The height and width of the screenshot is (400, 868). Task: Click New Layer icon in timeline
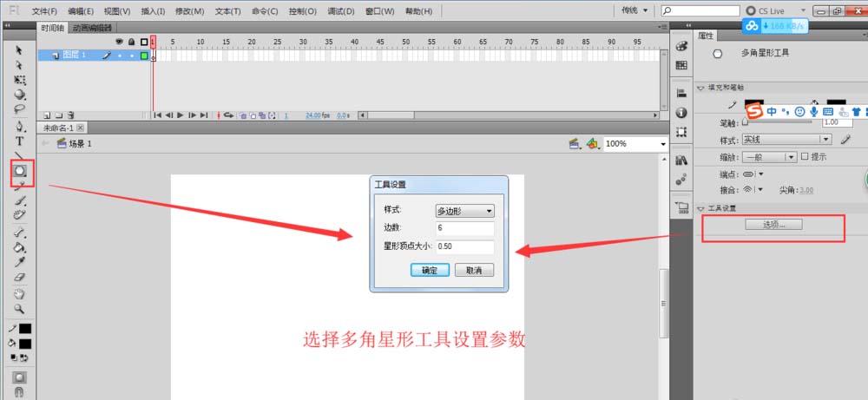click(x=47, y=115)
